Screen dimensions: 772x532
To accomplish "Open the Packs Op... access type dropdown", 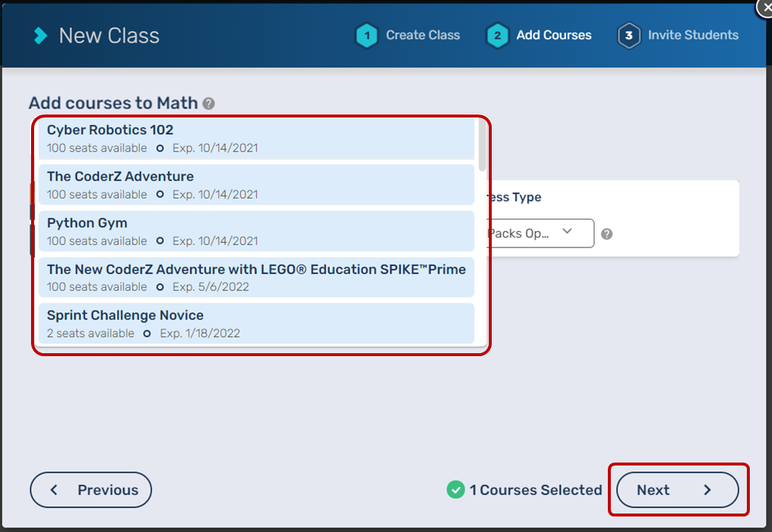I will (540, 233).
